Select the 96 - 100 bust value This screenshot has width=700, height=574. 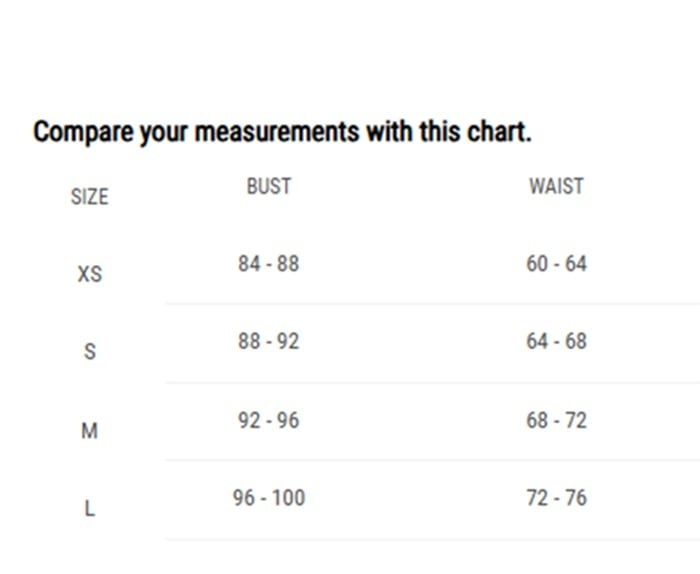(x=268, y=498)
